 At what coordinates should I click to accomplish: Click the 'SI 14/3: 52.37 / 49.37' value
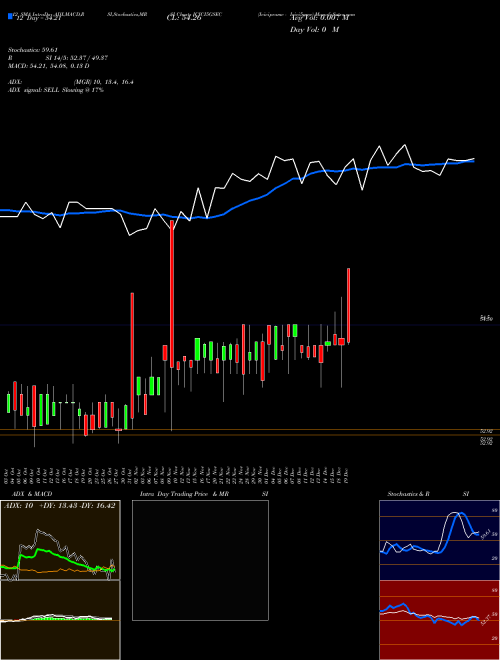coord(77,58)
